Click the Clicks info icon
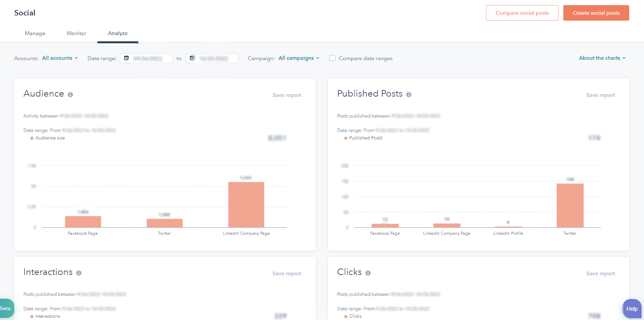644x320 pixels. (x=368, y=273)
